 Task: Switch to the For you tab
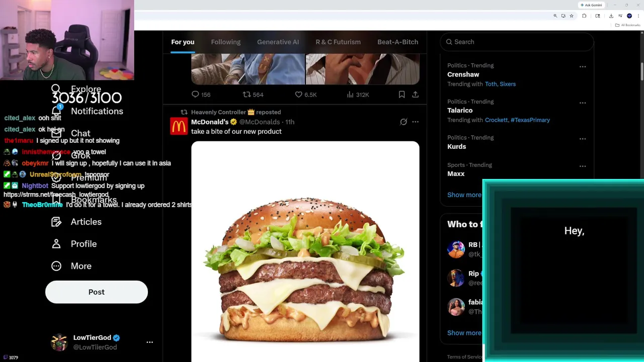click(x=183, y=42)
